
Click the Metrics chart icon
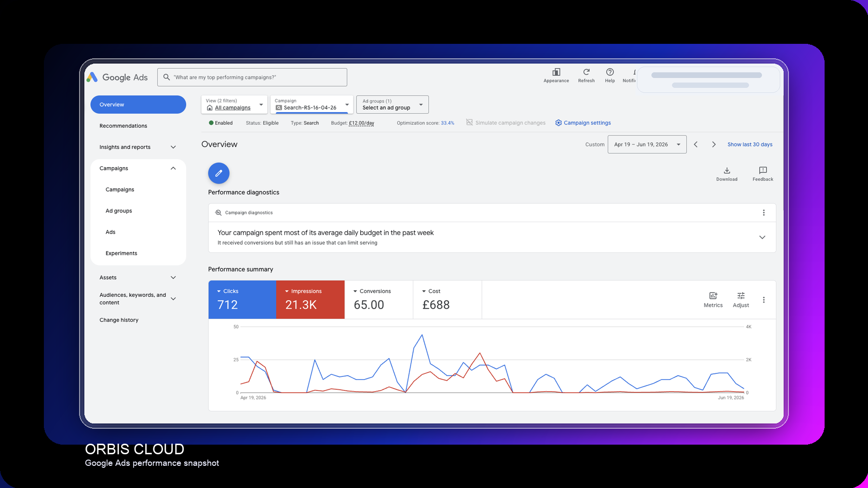tap(713, 296)
